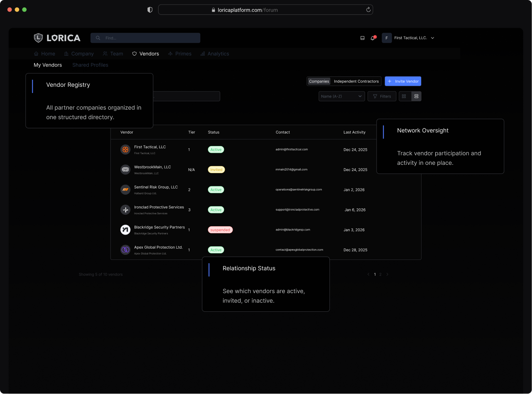Click the Apex Global Protection logo
Image resolution: width=532 pixels, height=394 pixels.
(125, 250)
